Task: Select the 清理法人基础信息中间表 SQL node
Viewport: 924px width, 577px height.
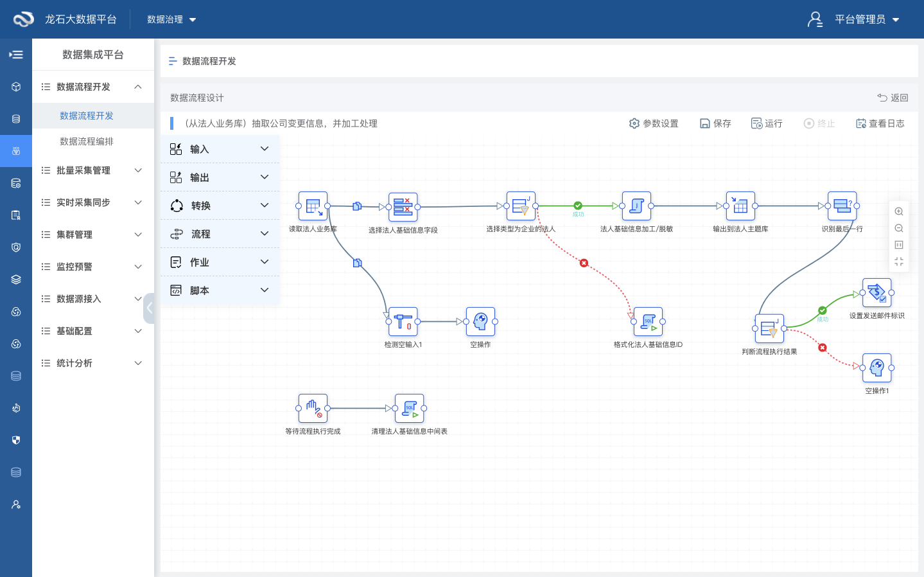Action: (410, 409)
